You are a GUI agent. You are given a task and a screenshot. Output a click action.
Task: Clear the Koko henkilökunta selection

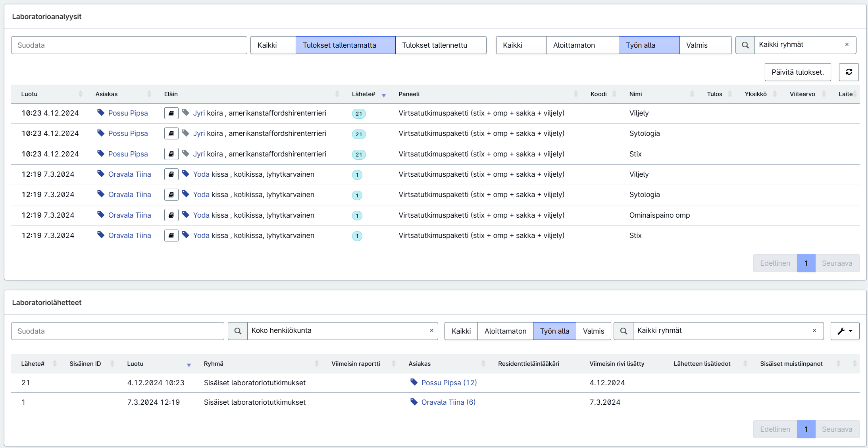click(431, 330)
